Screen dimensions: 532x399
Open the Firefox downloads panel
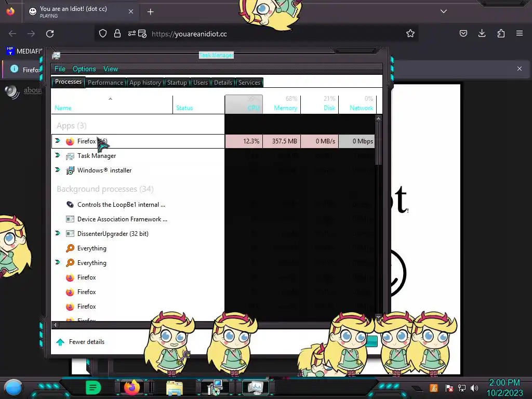tap(482, 33)
